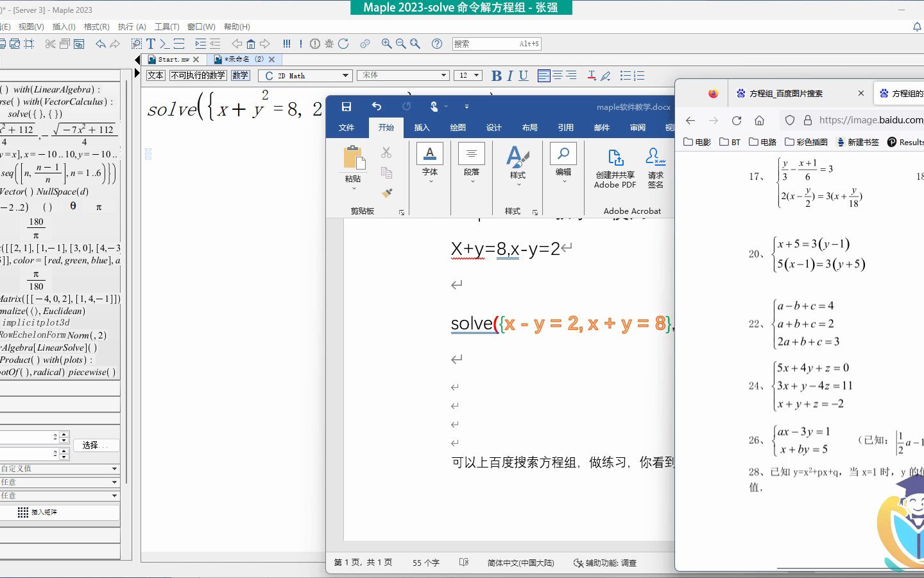Collapse Maple's palette panel with black left triangle

(137, 60)
